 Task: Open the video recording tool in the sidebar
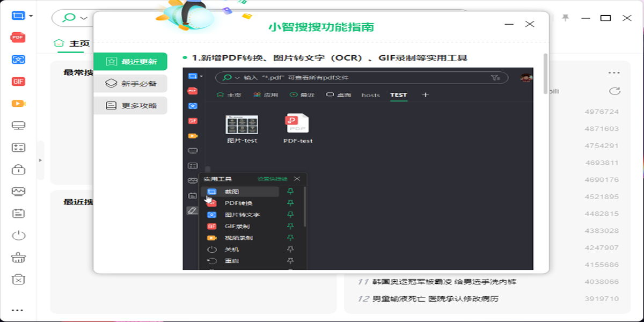[x=18, y=103]
